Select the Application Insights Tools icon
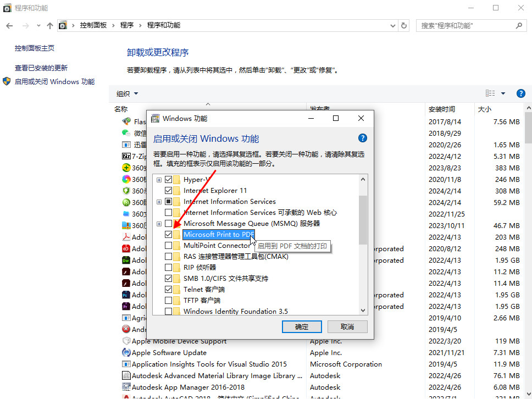532x399 pixels. (126, 364)
